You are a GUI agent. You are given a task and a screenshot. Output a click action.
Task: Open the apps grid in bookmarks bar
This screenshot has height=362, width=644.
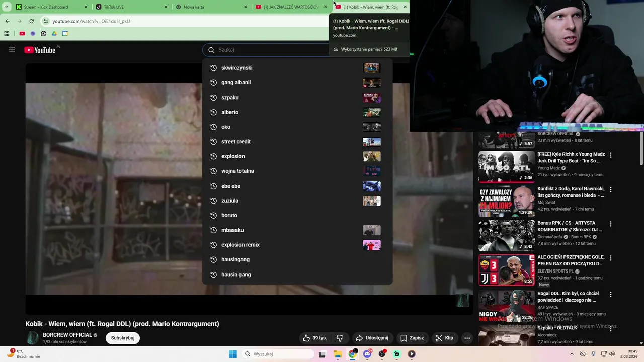coord(7,34)
